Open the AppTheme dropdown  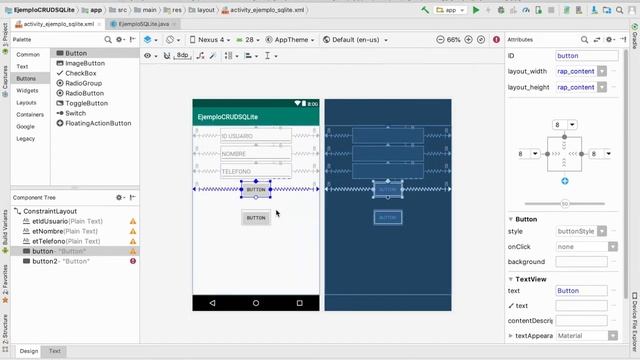coord(290,40)
